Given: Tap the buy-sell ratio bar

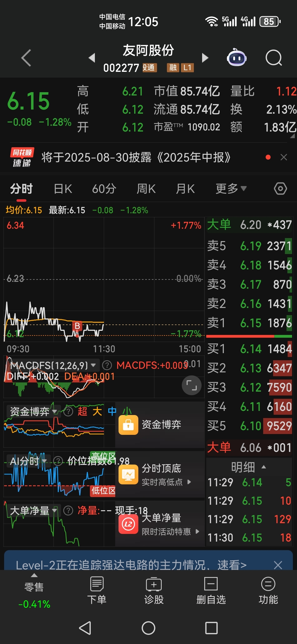Looking at the screenshot, I should pyautogui.click(x=249, y=336).
